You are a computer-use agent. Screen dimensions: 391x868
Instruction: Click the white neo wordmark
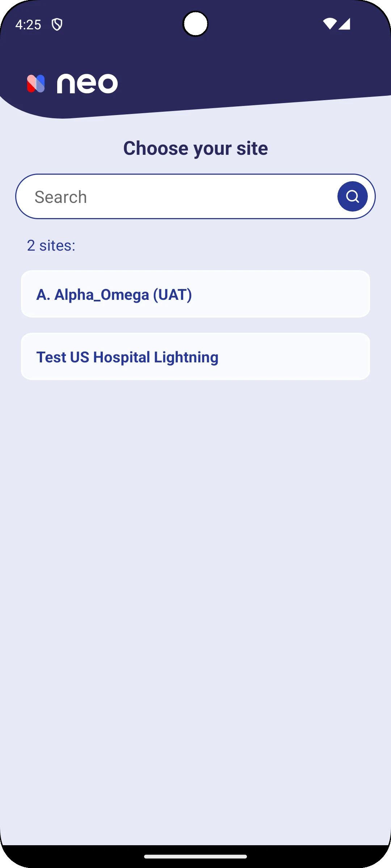[x=87, y=84]
